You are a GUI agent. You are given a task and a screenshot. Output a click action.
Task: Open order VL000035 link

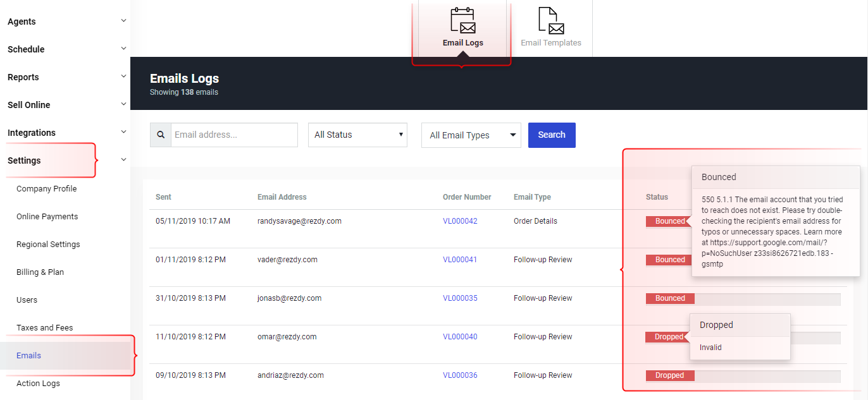tap(460, 298)
